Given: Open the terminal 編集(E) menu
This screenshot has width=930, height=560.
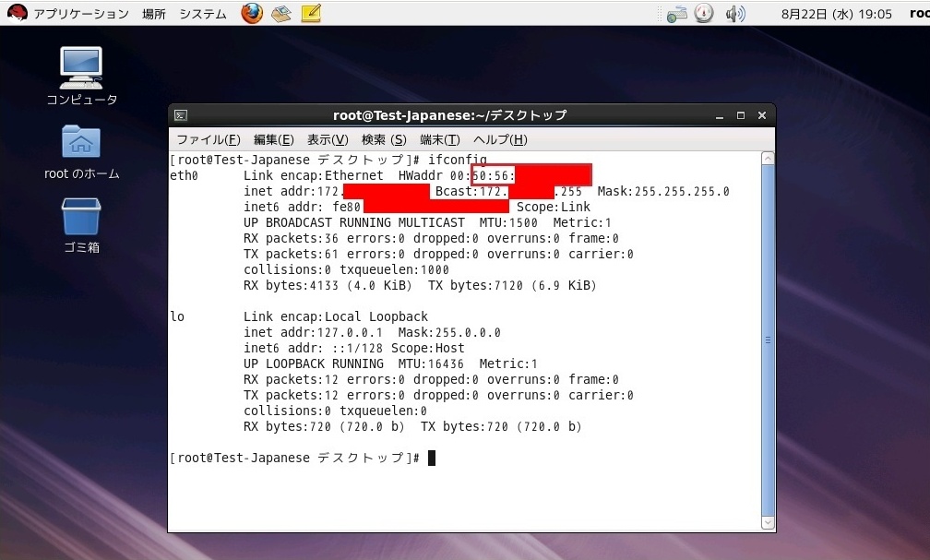Looking at the screenshot, I should [x=273, y=139].
